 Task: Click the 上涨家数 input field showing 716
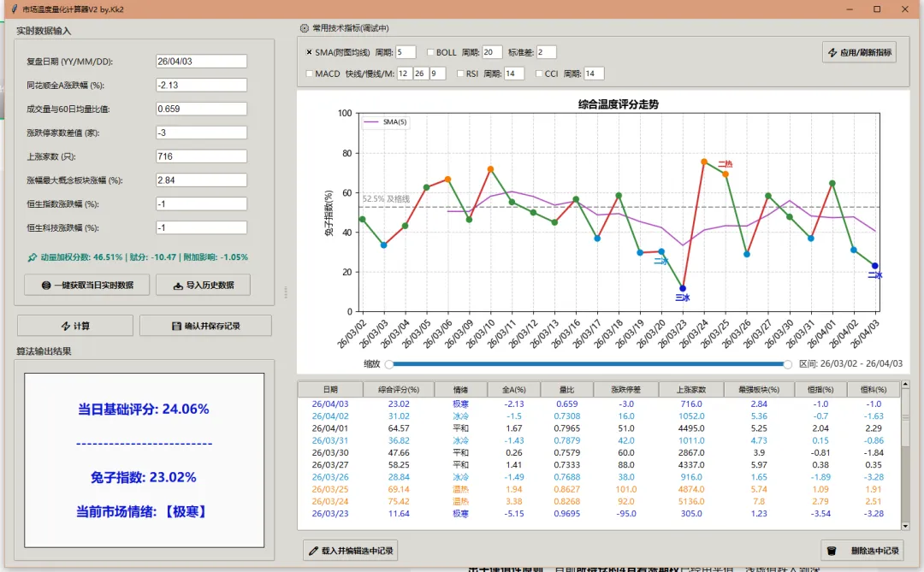[202, 156]
